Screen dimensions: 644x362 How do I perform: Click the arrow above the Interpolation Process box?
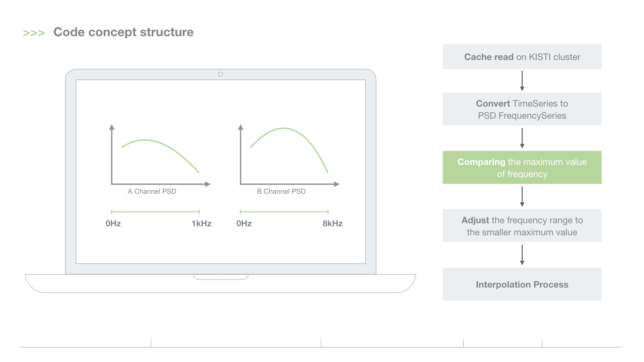[522, 255]
